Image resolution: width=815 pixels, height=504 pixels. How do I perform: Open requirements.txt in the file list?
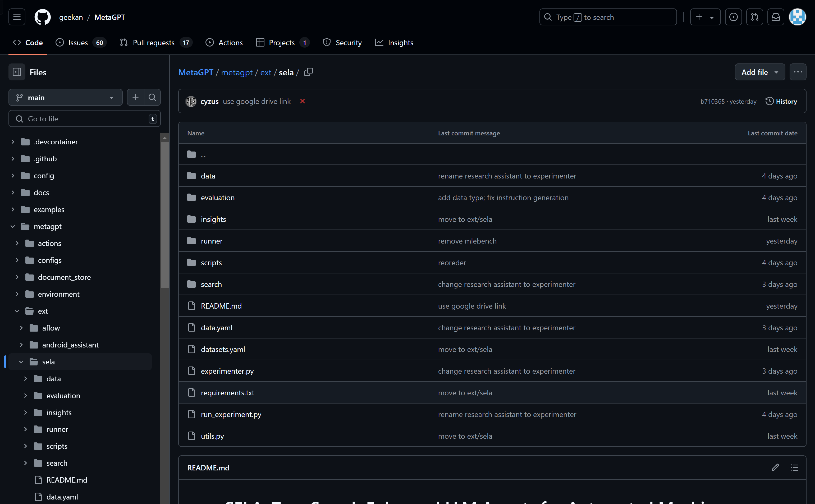[x=228, y=393]
